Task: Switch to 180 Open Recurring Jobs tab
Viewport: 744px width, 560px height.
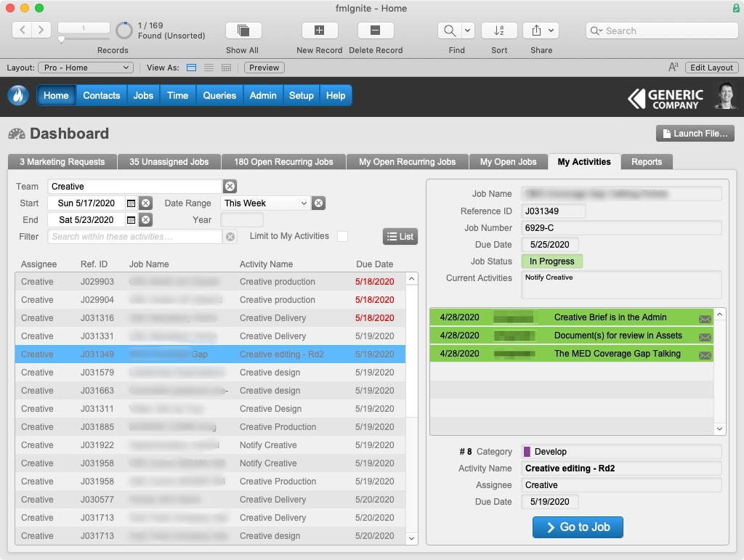Action: [283, 162]
